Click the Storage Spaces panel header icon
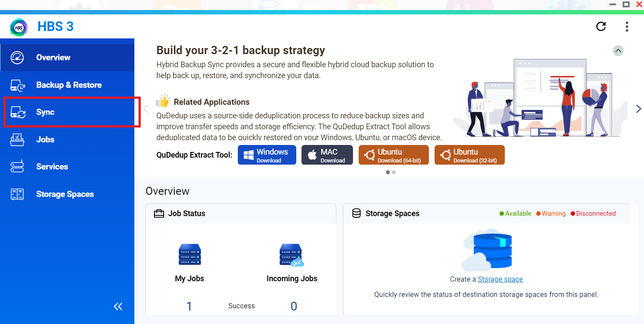Viewport: 644px width, 324px height. (x=356, y=214)
